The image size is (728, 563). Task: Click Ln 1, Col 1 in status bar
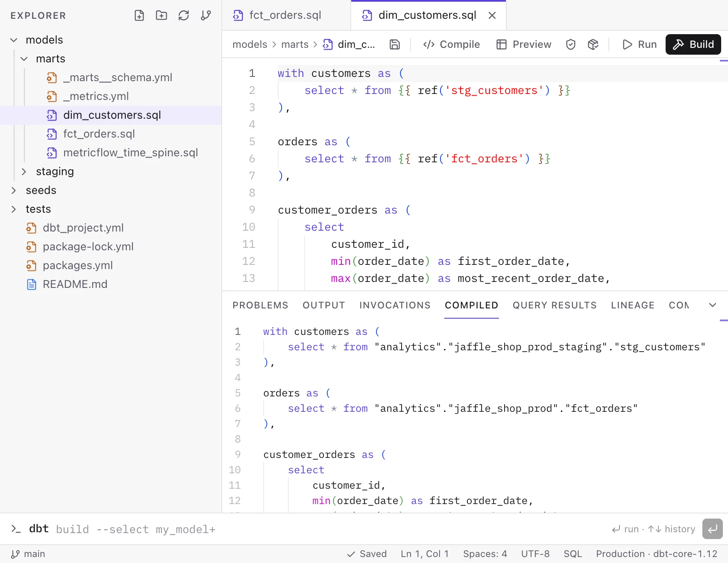coord(425,554)
